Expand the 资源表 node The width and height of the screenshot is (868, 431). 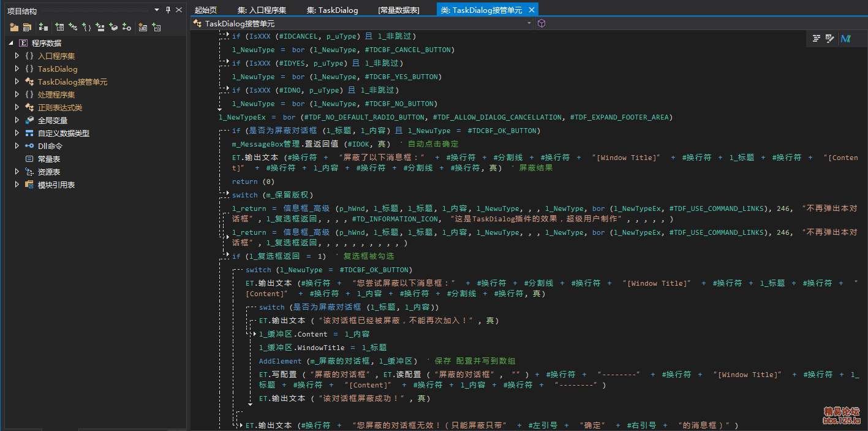click(17, 172)
